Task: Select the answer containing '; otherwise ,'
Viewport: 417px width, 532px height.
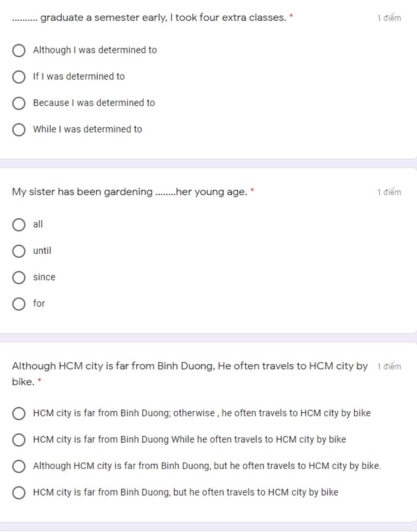Action: click(19, 414)
